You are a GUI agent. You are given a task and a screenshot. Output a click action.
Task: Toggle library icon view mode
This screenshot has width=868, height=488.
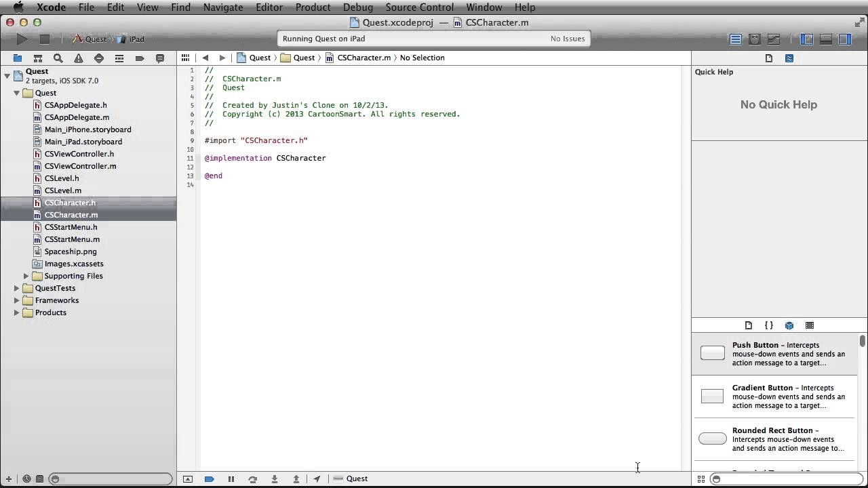tap(701, 479)
